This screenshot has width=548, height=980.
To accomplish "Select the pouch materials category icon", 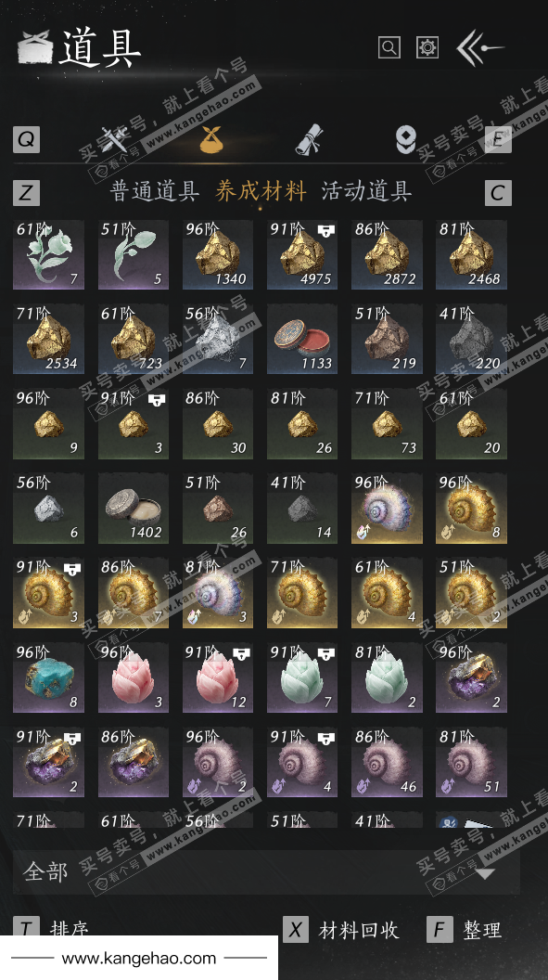I will pos(211,139).
